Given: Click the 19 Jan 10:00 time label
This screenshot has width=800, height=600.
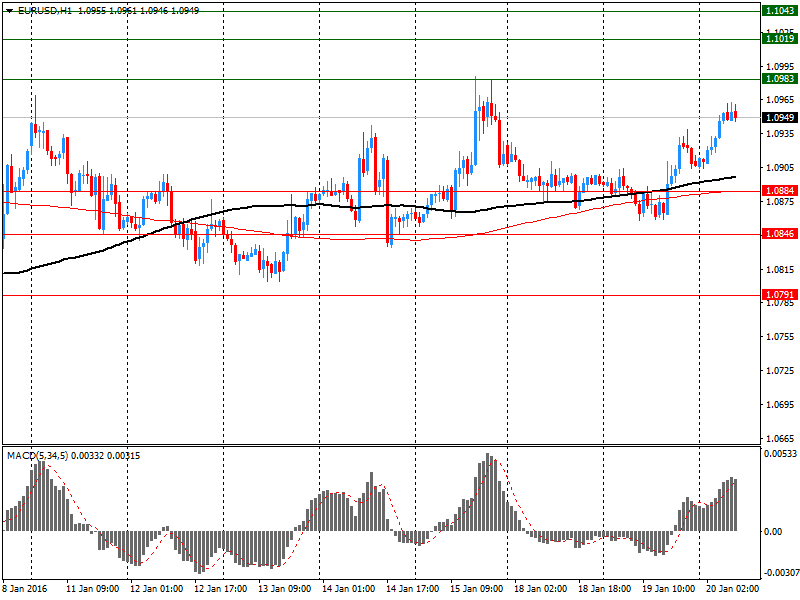Looking at the screenshot, I should (668, 589).
